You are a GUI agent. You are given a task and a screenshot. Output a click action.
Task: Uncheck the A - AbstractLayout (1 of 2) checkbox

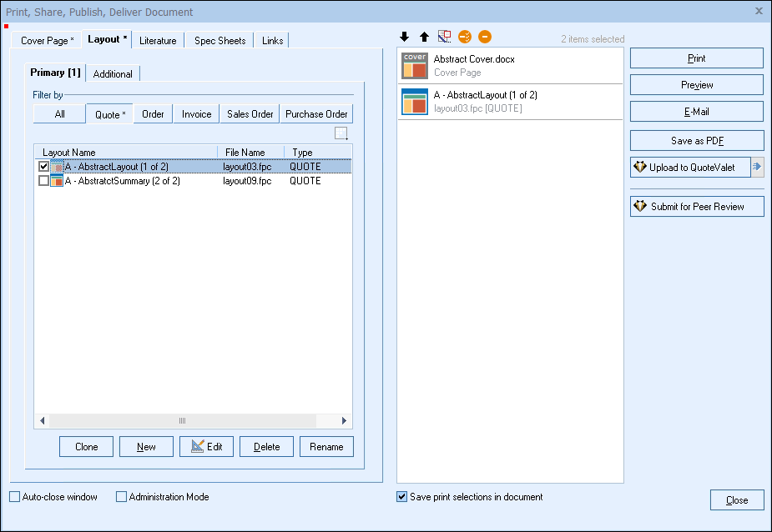click(x=44, y=167)
